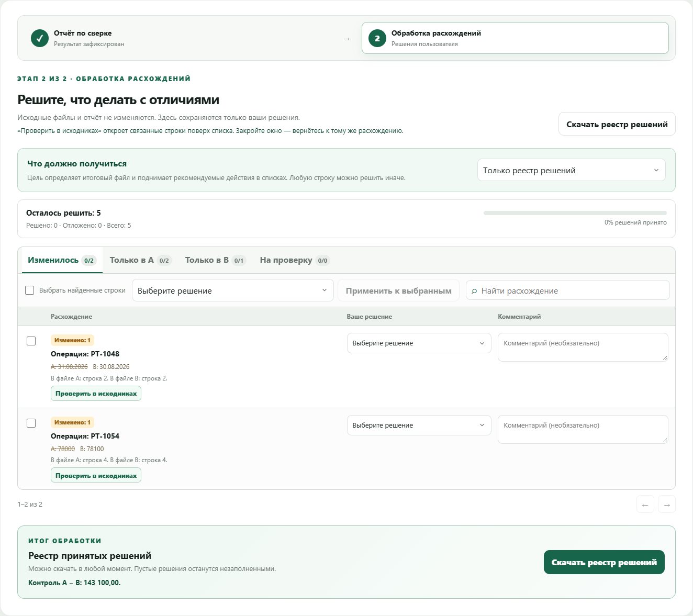Go to next page arrow
Screen dimensions: 693x616
point(667,505)
